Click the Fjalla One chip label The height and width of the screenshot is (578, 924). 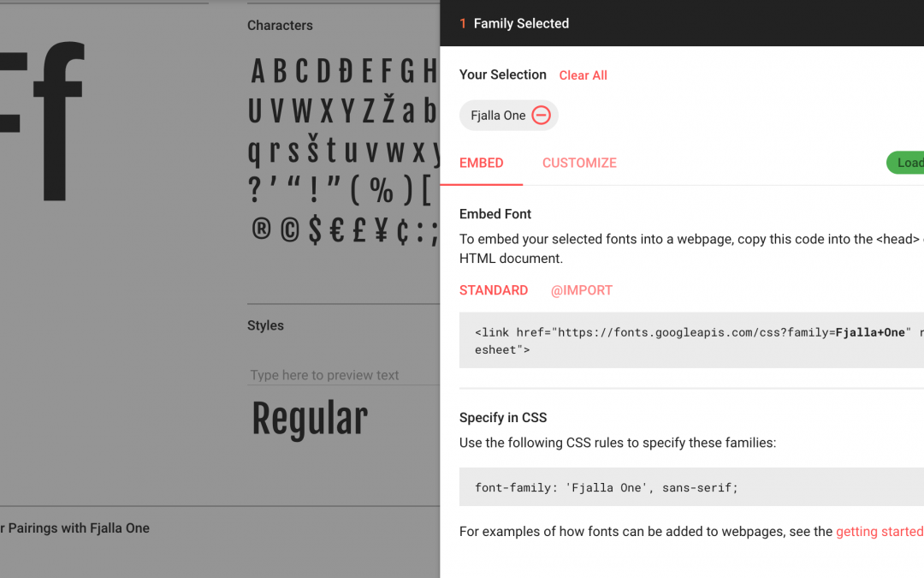click(x=498, y=116)
